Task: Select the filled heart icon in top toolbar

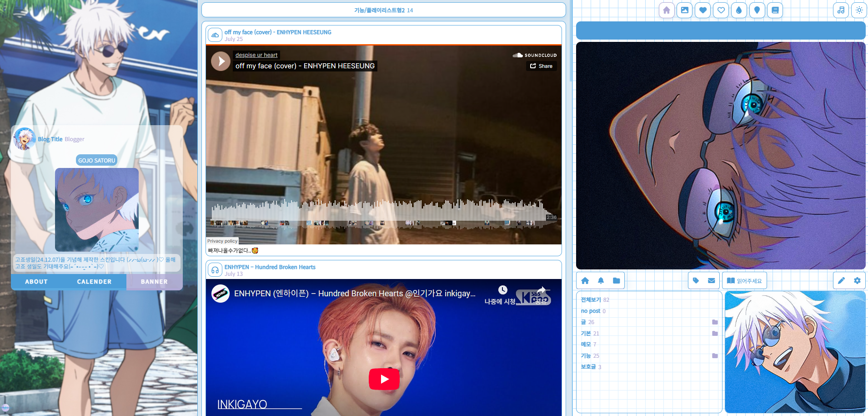Action: pos(703,10)
